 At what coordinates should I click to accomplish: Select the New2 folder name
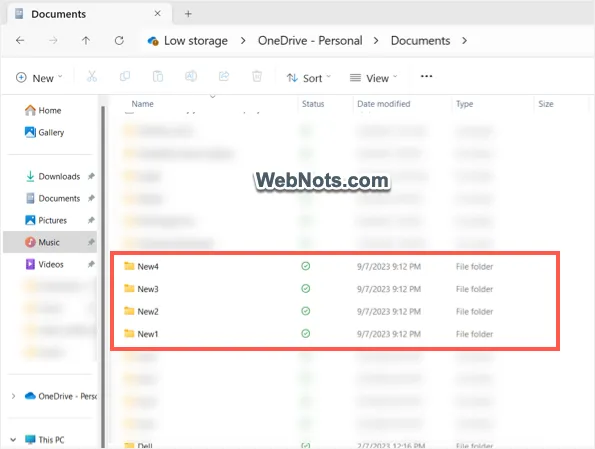click(148, 311)
